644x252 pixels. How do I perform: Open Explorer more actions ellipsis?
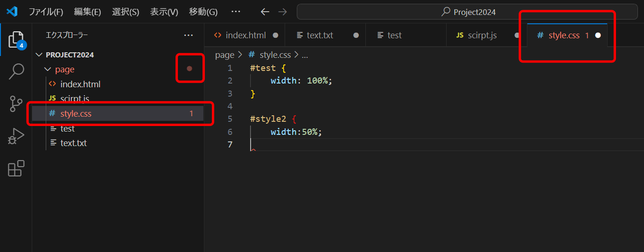(189, 35)
